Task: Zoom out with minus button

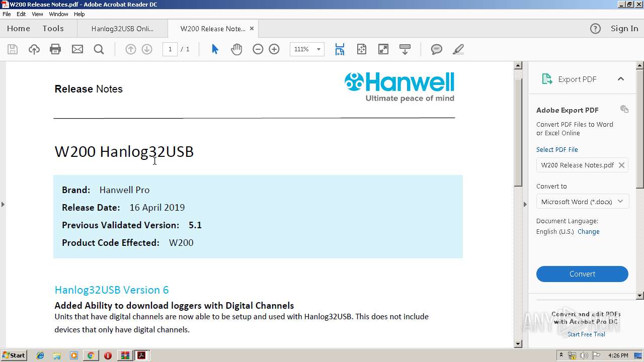Action: pyautogui.click(x=258, y=49)
